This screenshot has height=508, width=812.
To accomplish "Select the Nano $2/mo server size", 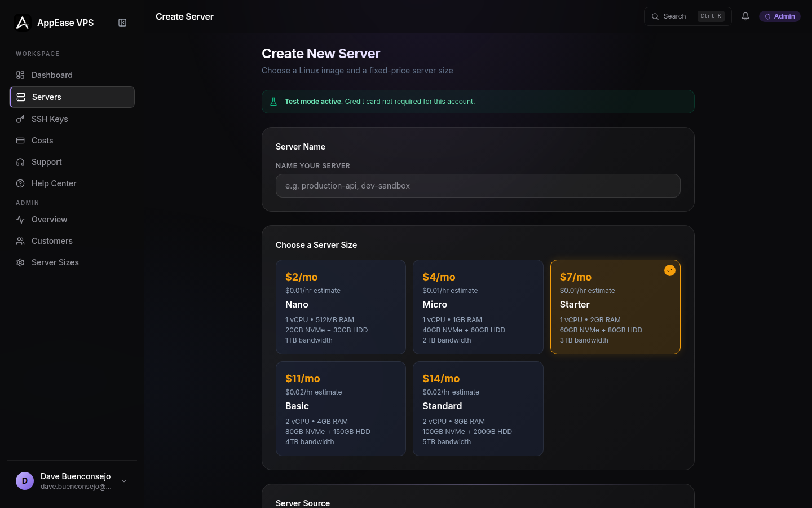I will point(341,307).
